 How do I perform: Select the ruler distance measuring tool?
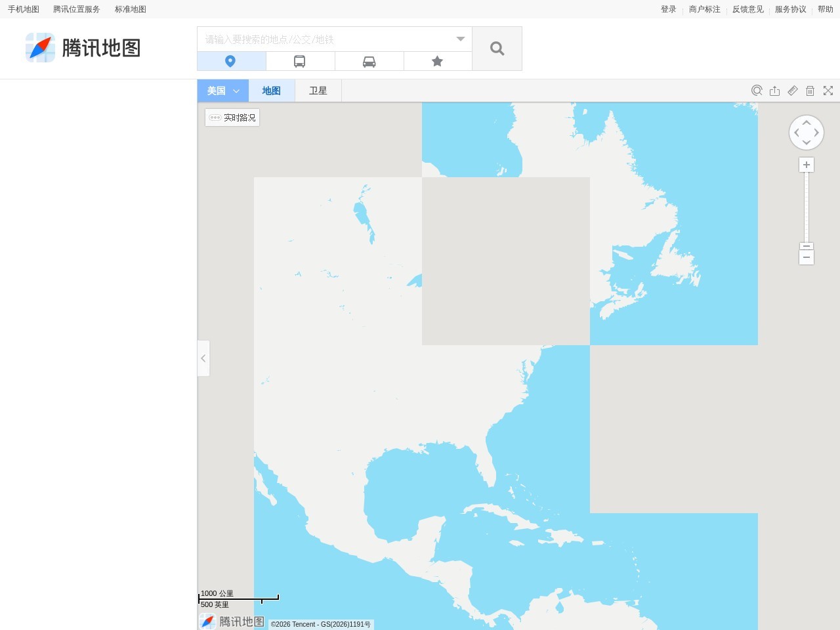pyautogui.click(x=793, y=91)
